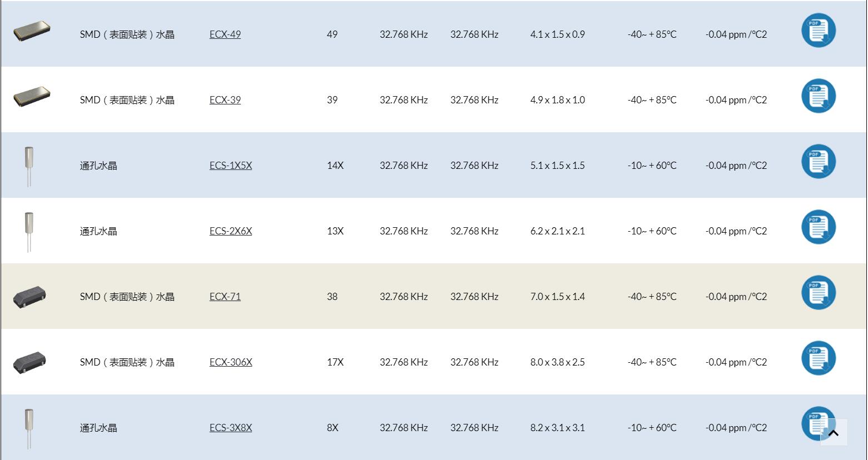The image size is (868, 460).
Task: Click the ECX-49 crystal product image
Action: [x=32, y=32]
